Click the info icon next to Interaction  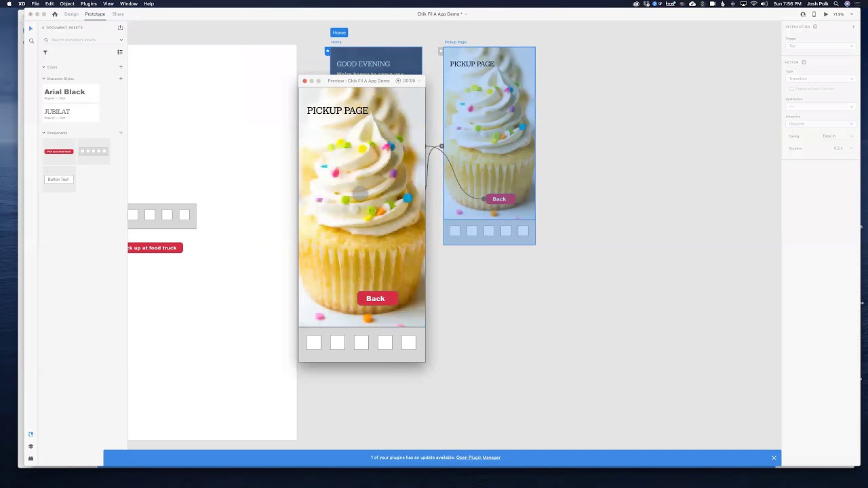815,27
